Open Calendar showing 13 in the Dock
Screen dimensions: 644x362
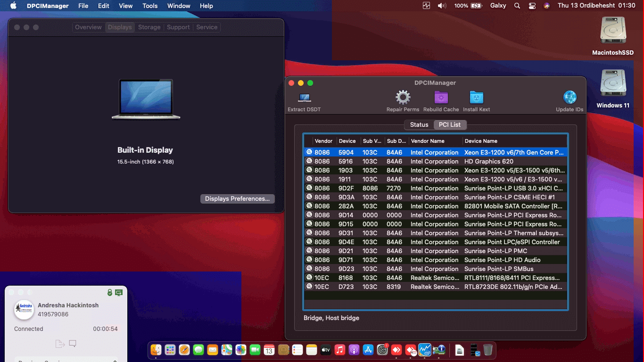[x=269, y=350]
